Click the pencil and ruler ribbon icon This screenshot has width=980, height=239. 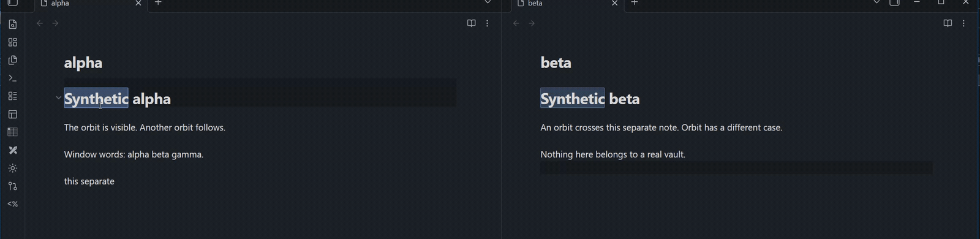12,150
